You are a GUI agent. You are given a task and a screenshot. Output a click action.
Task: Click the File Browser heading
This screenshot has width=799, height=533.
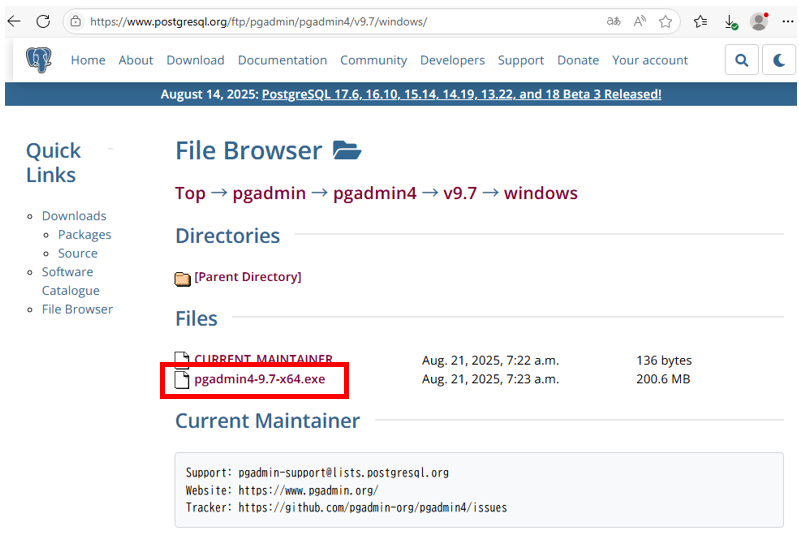click(249, 151)
